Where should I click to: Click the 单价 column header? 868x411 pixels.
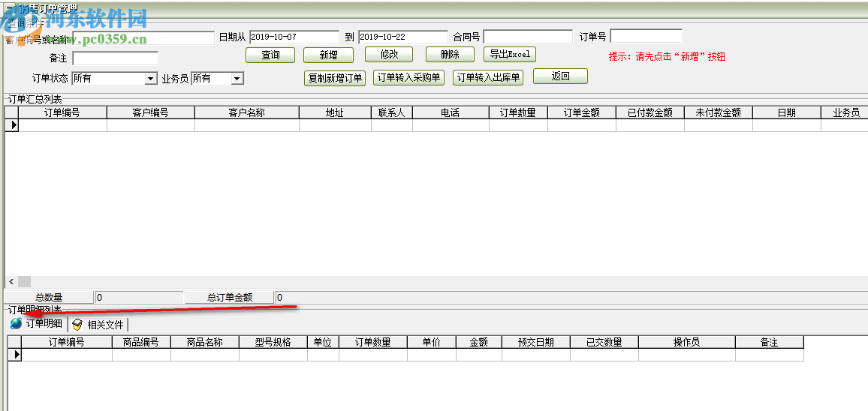[432, 343]
